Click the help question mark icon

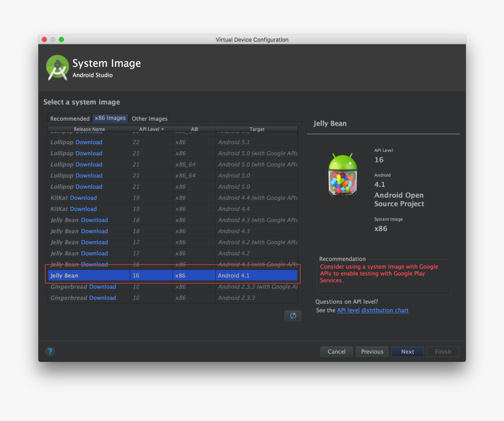pyautogui.click(x=50, y=351)
